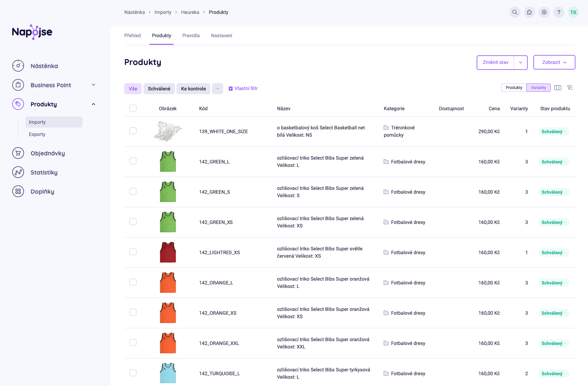Switch to the Pravidla tab
The image size is (588, 386).
[191, 35]
